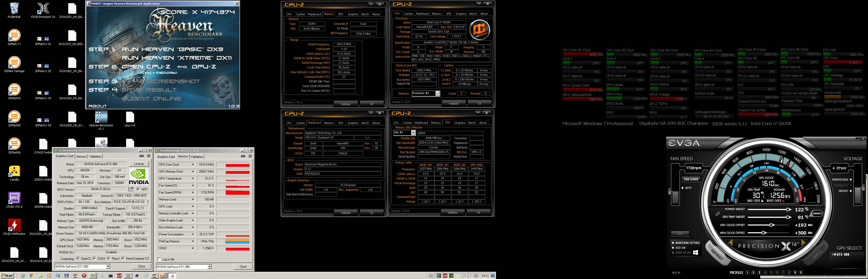
Task: Open the 3DMark Vantage desktop shortcut
Action: tap(14, 62)
